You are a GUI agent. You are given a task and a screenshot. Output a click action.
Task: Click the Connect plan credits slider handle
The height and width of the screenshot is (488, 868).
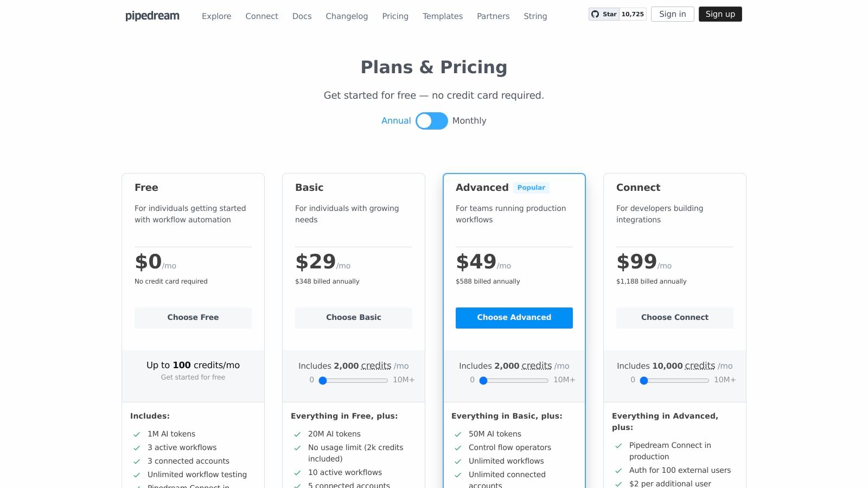pos(644,381)
